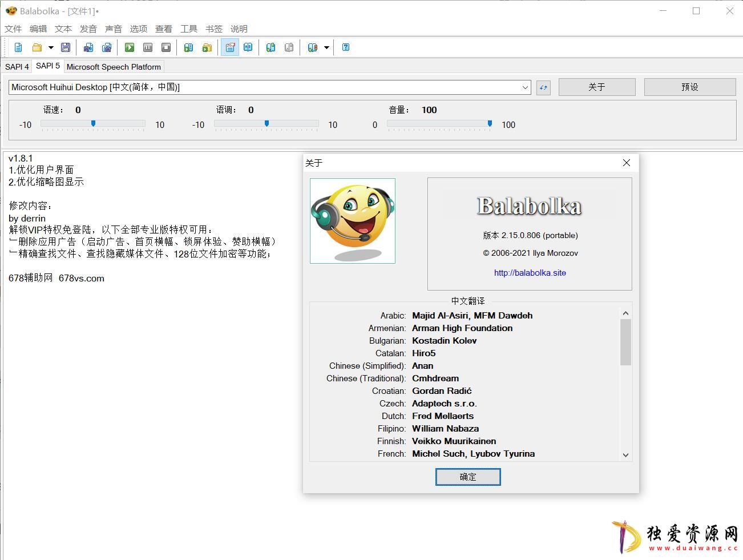Click the version text '2.15.0.806 (portable)'
Image resolution: width=743 pixels, height=560 pixels.
click(540, 235)
